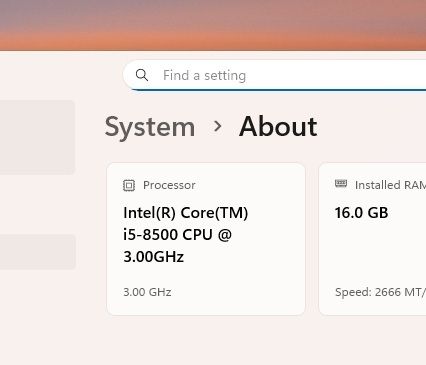Click the magnifier search icon
This screenshot has width=426, height=365.
pyautogui.click(x=142, y=75)
